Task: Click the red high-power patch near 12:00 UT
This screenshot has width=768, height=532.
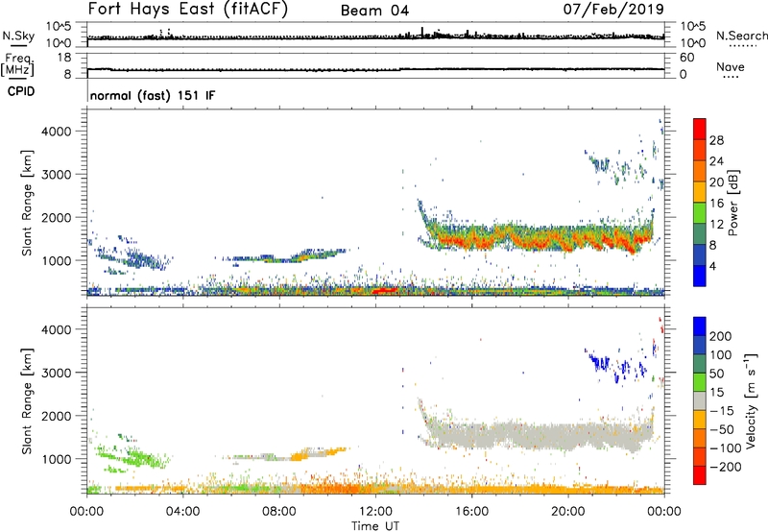Action: point(385,291)
